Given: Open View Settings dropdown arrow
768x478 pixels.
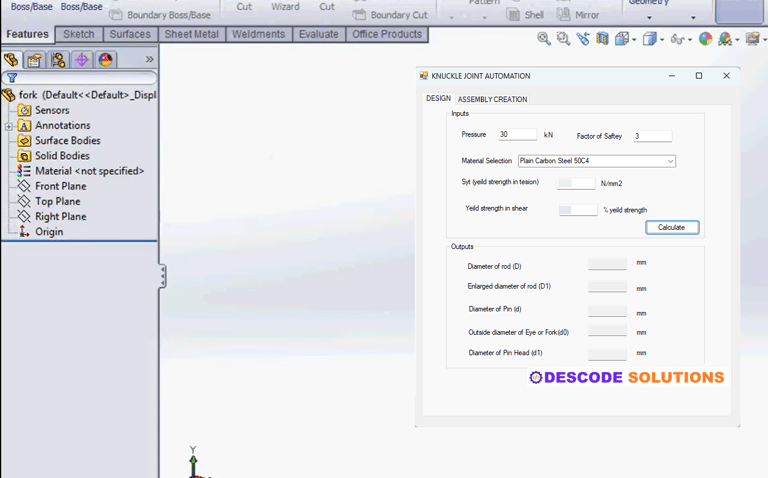Looking at the screenshot, I should 765,40.
